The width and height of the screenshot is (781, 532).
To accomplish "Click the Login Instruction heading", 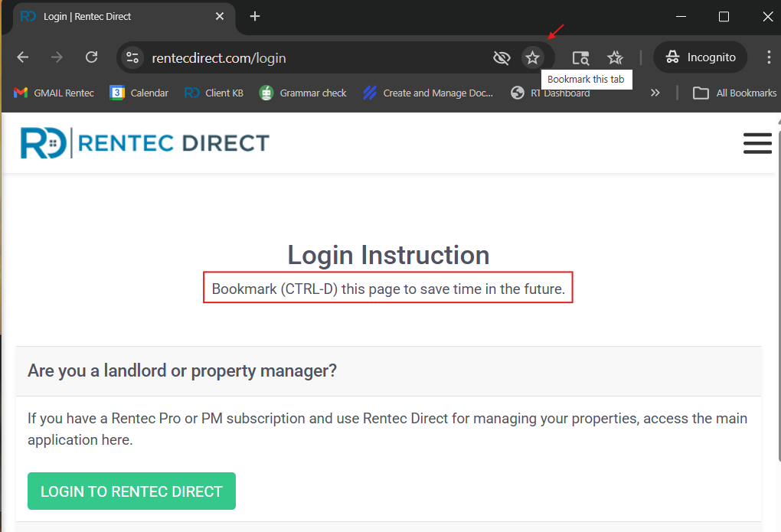I will click(388, 255).
